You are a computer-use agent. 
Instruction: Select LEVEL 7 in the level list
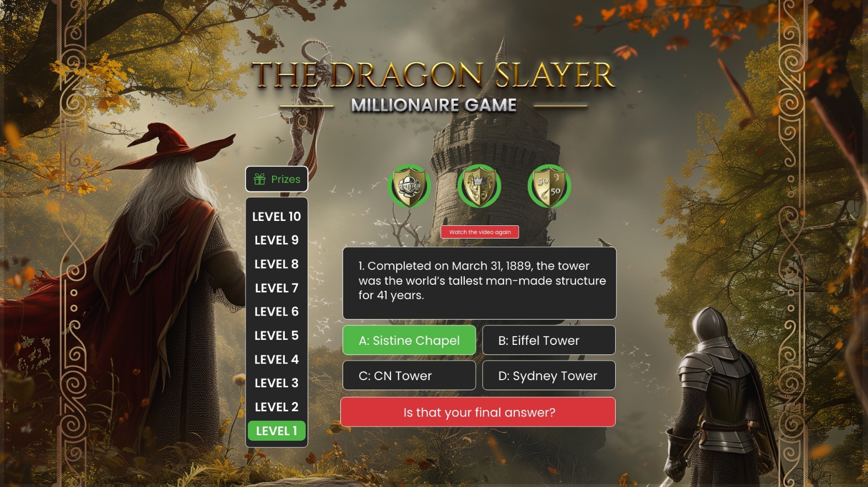pos(276,288)
